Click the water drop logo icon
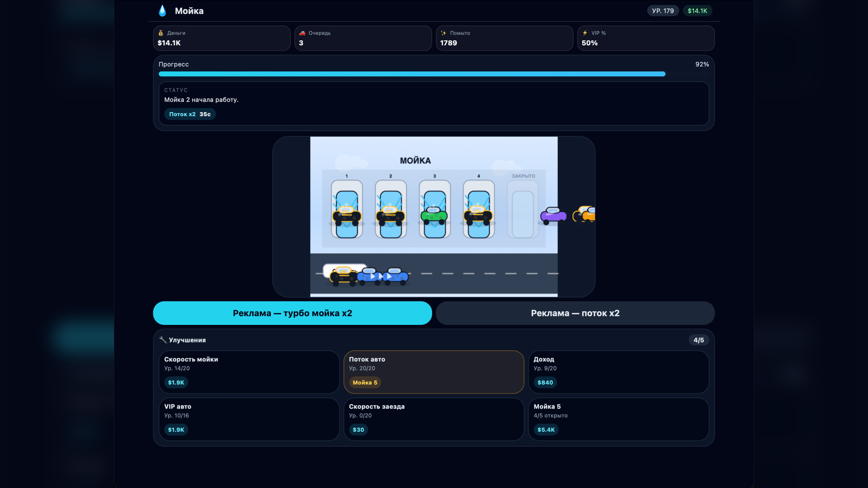Image resolution: width=868 pixels, height=488 pixels. click(x=162, y=11)
